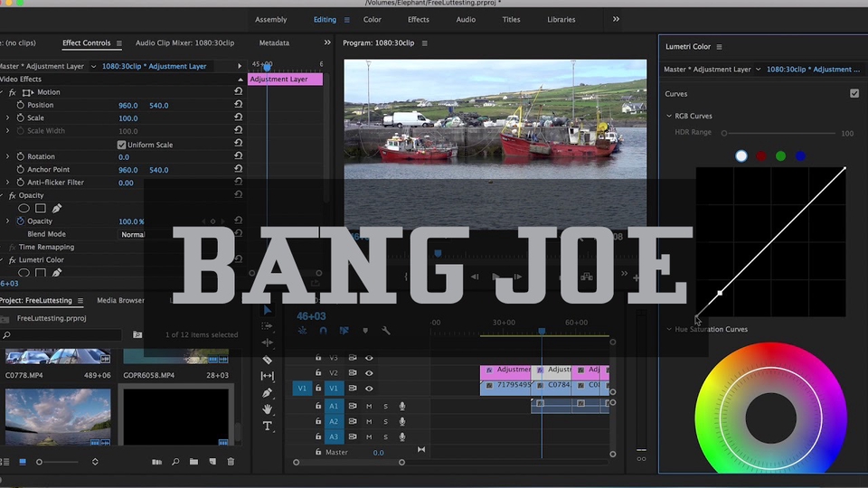Delete selected project item with trash icon

[x=231, y=462]
